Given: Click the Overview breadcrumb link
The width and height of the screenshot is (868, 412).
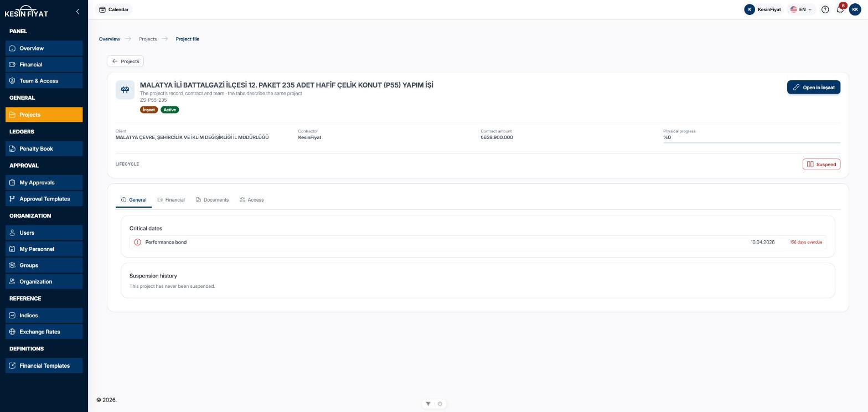Looking at the screenshot, I should (x=109, y=39).
